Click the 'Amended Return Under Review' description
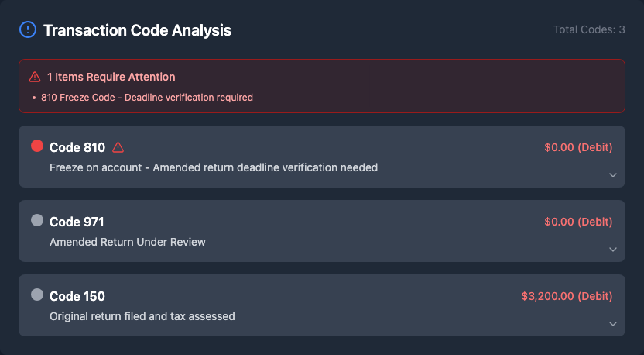Image resolution: width=644 pixels, height=355 pixels. [128, 242]
